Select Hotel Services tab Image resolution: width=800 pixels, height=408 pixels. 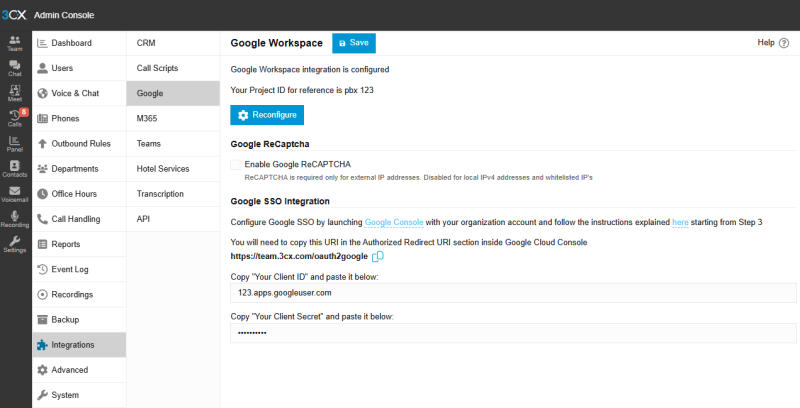pos(173,169)
